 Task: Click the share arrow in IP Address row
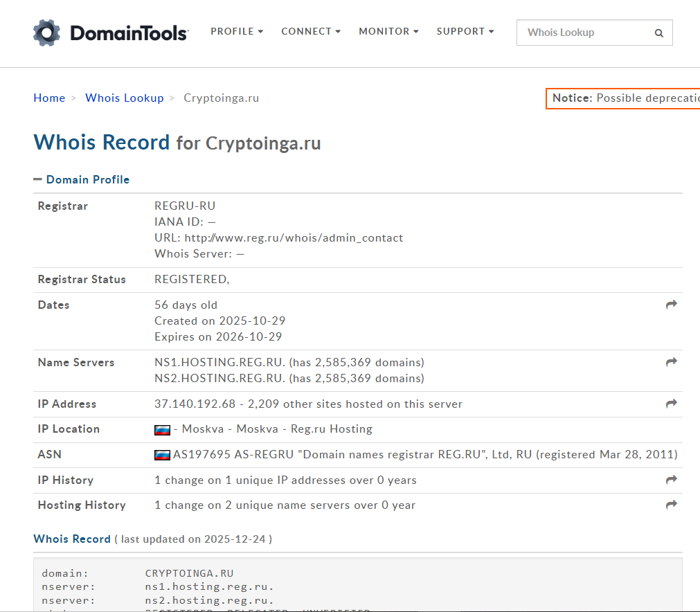(671, 404)
